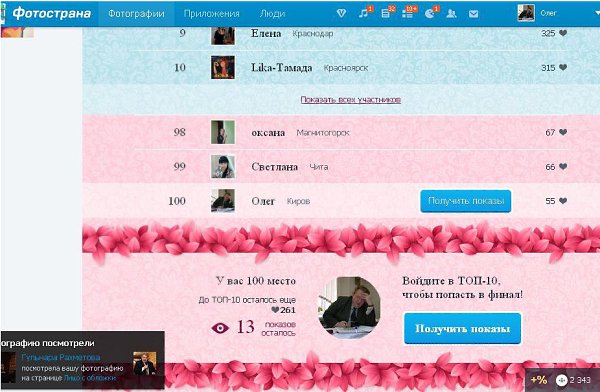Expand the account dropdown arrow beside Олег
Viewport: 600px width, 392px height.
tap(597, 13)
